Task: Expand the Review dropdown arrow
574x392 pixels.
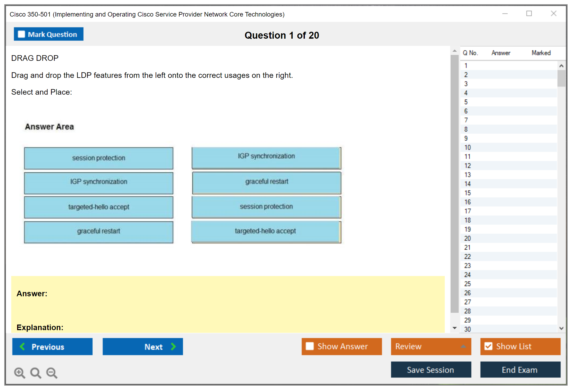Action: 463,346
